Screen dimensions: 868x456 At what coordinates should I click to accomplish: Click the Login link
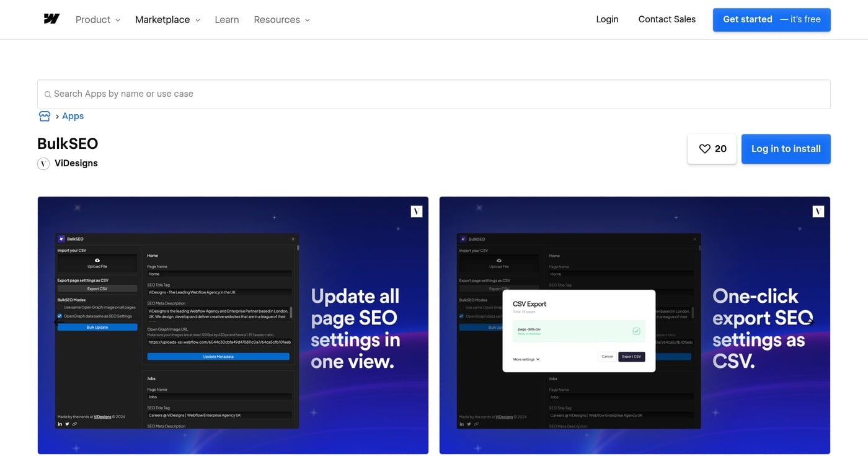[x=607, y=19]
